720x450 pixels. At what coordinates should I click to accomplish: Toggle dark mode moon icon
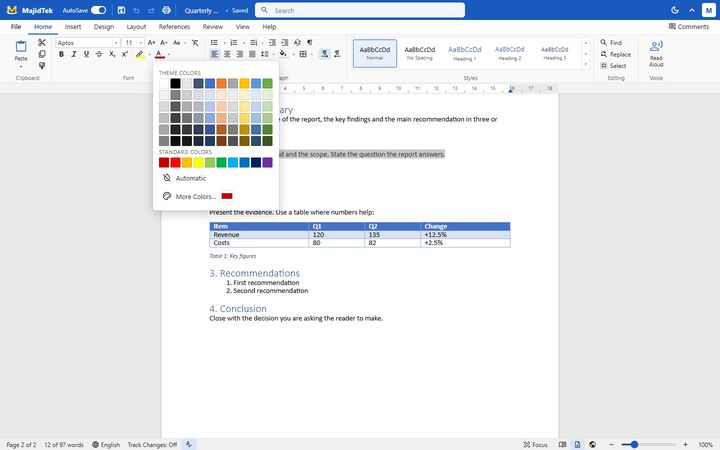coord(675,10)
